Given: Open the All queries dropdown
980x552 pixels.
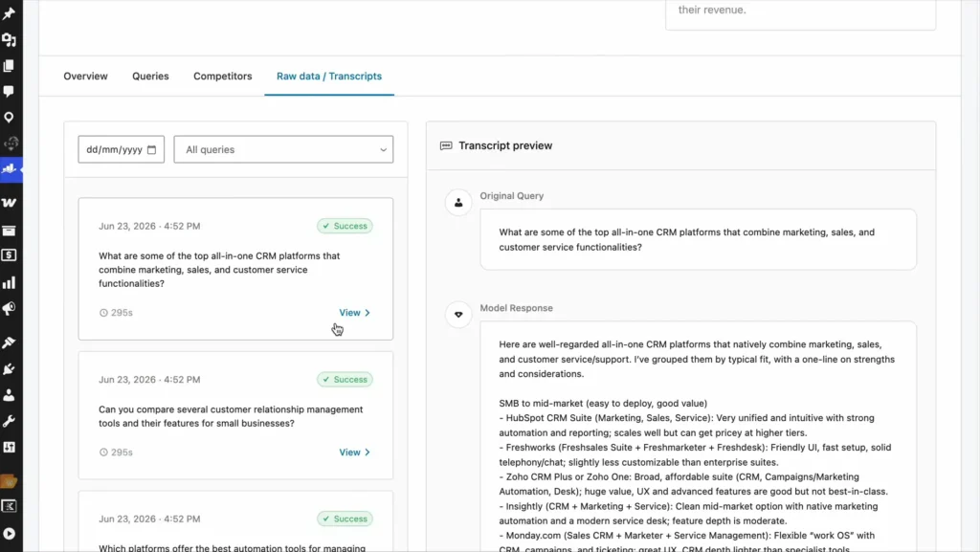Looking at the screenshot, I should tap(283, 150).
